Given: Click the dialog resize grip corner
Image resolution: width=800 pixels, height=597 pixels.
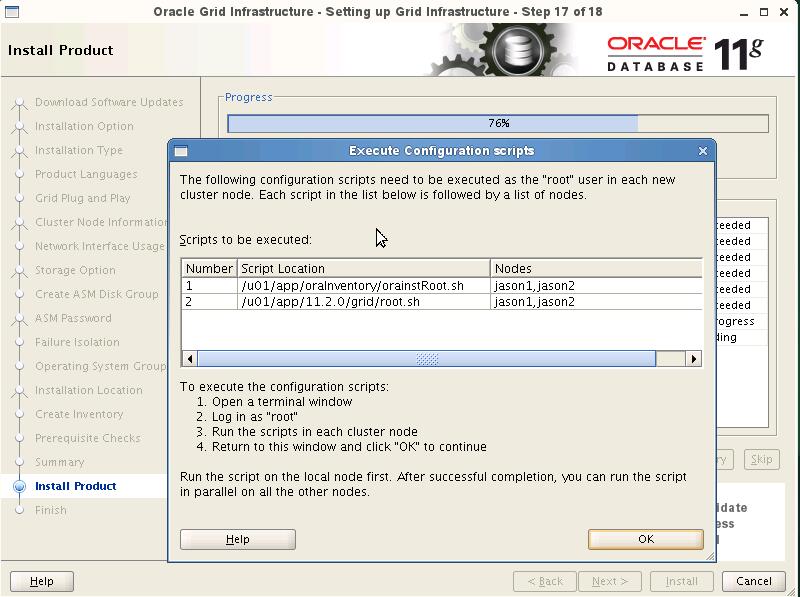Looking at the screenshot, I should 710,556.
